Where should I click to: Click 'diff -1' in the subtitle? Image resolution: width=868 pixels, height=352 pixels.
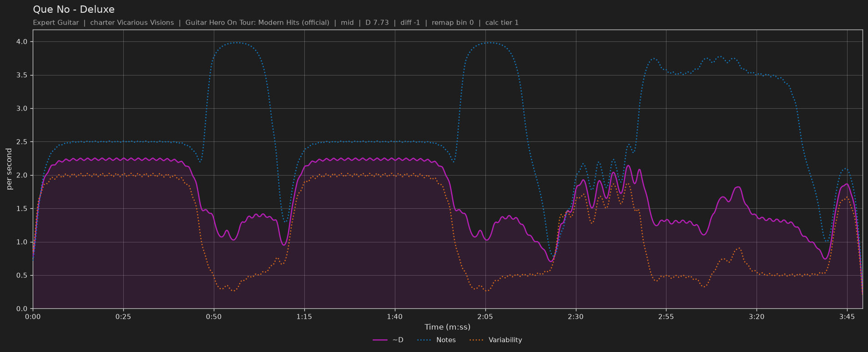coord(410,23)
